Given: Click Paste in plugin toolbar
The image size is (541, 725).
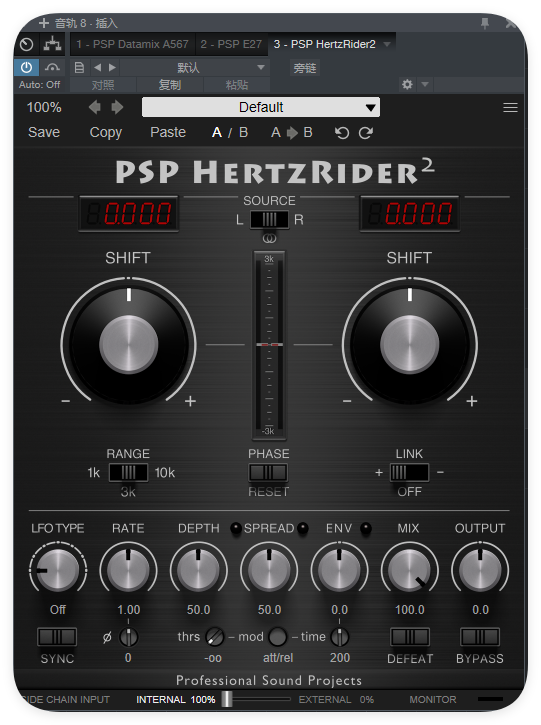Looking at the screenshot, I should [168, 132].
